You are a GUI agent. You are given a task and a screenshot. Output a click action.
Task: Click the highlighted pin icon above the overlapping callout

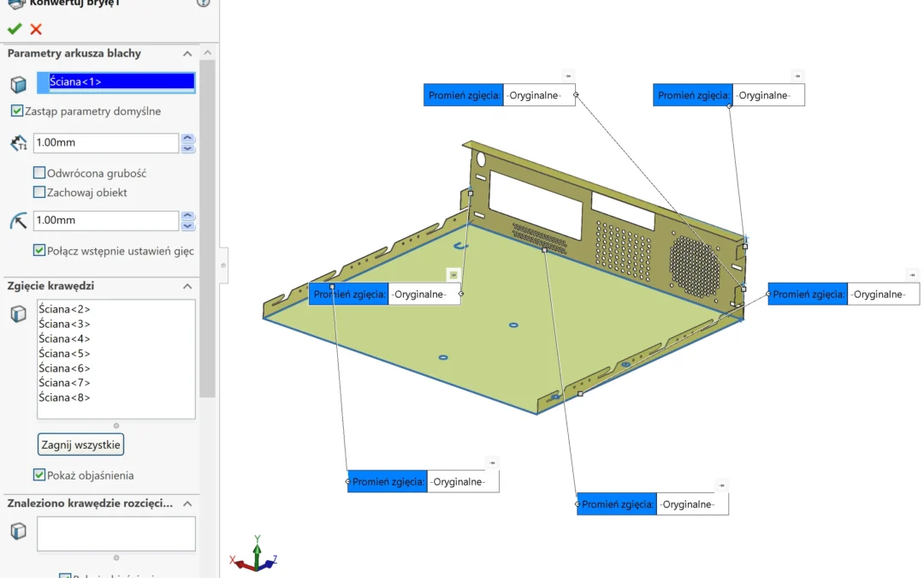coord(453,275)
